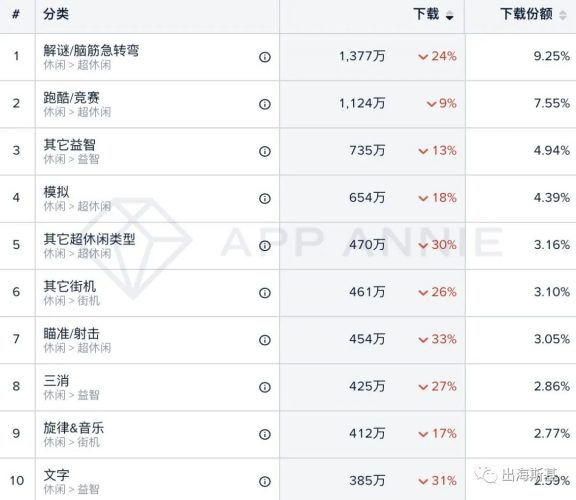Click info icon in 模拟 row
The width and height of the screenshot is (576, 500).
(265, 198)
